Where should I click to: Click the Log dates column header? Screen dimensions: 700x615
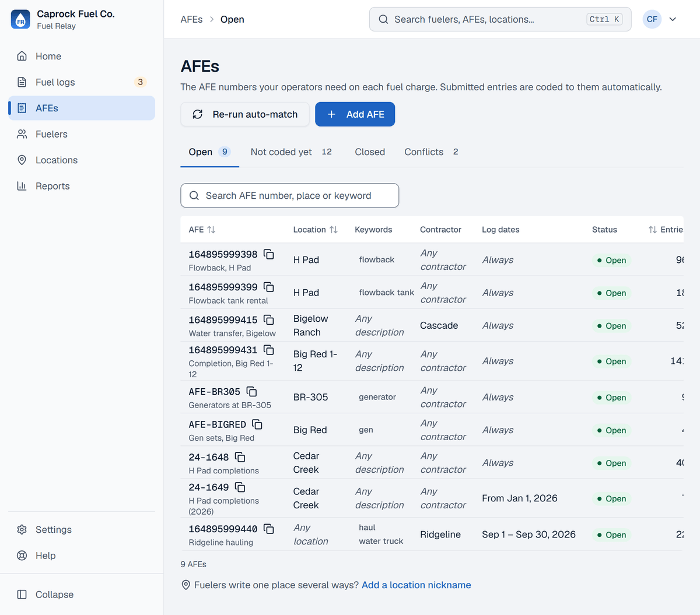501,230
